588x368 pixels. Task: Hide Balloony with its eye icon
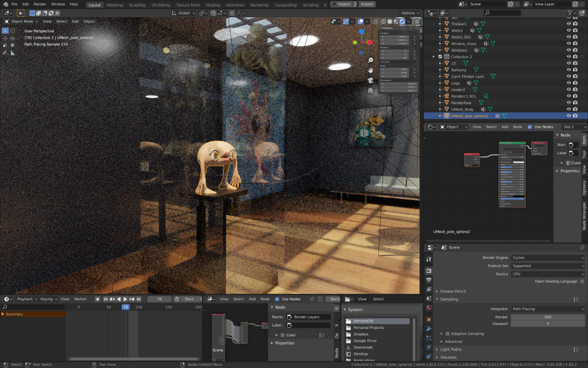click(568, 70)
